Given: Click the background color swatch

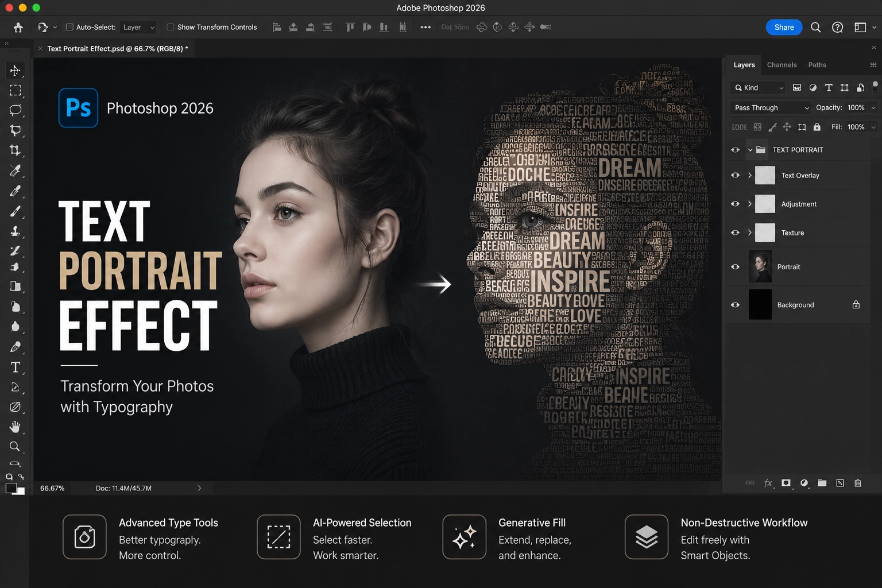Looking at the screenshot, I should tap(21, 492).
